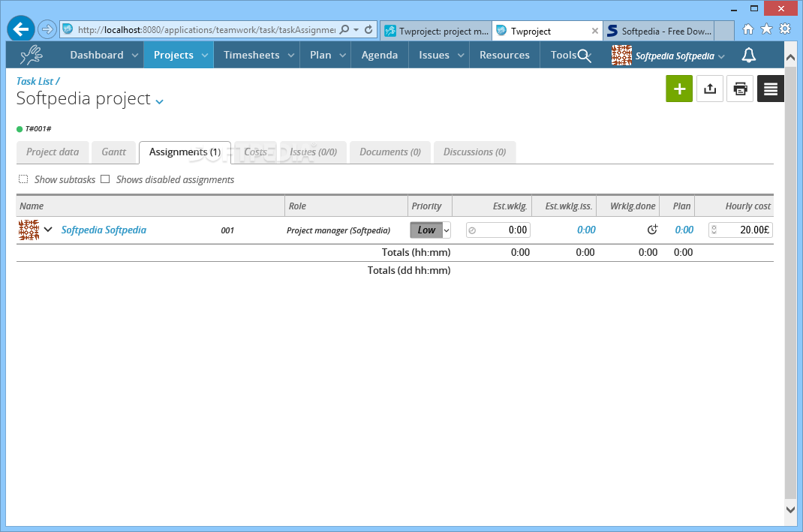Click the vertical scrollbar down arrow

click(x=790, y=509)
